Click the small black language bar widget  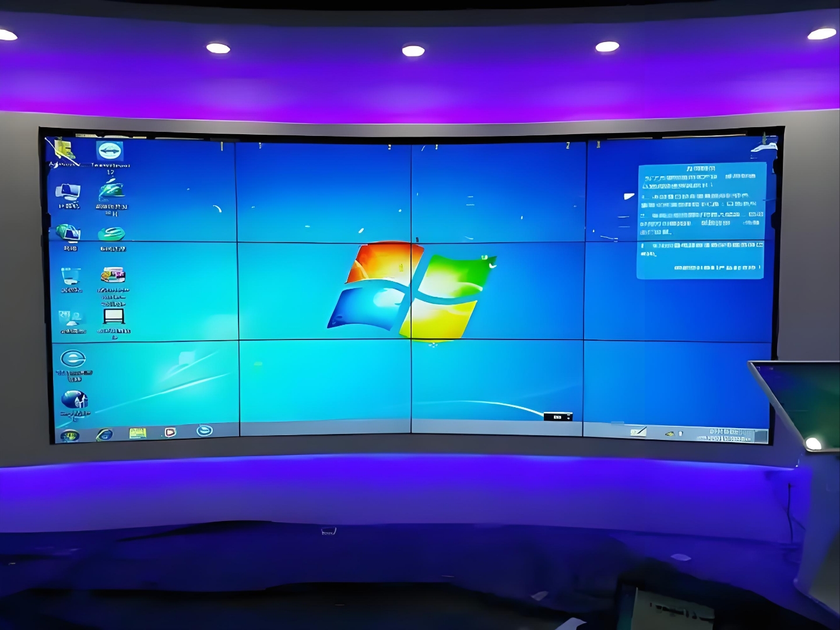[558, 416]
